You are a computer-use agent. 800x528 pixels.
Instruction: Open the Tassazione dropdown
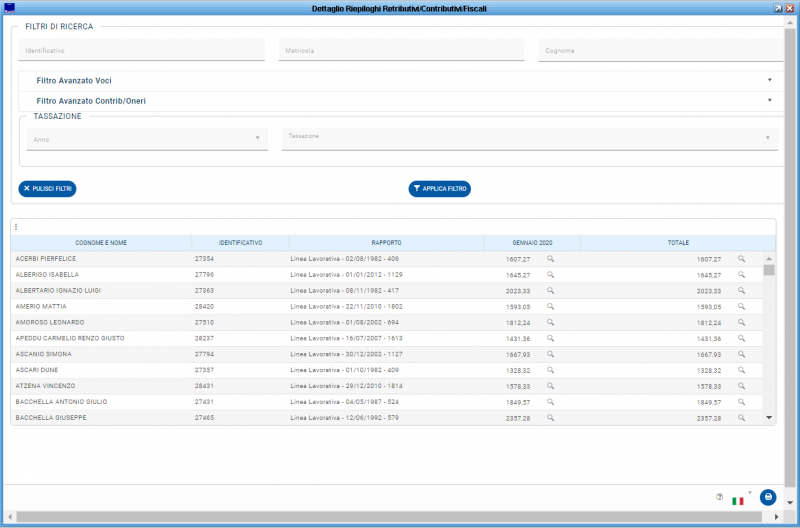pos(530,137)
